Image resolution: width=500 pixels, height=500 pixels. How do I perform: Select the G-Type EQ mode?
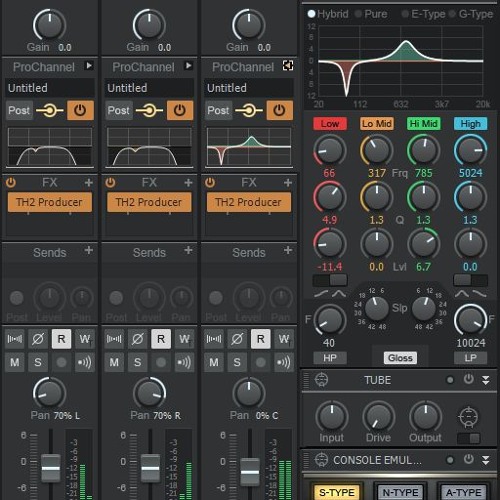[471, 14]
